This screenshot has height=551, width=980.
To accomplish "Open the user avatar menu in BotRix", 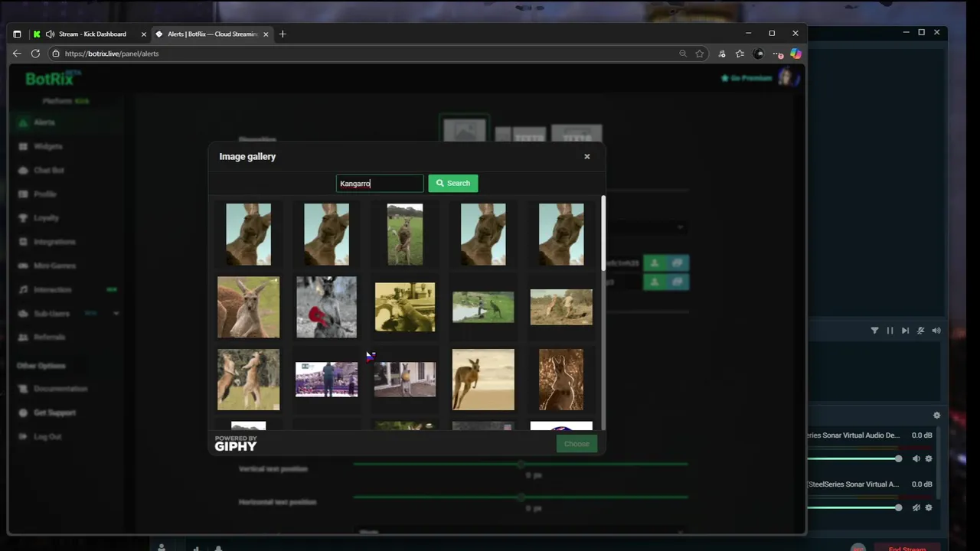I will pyautogui.click(x=787, y=77).
